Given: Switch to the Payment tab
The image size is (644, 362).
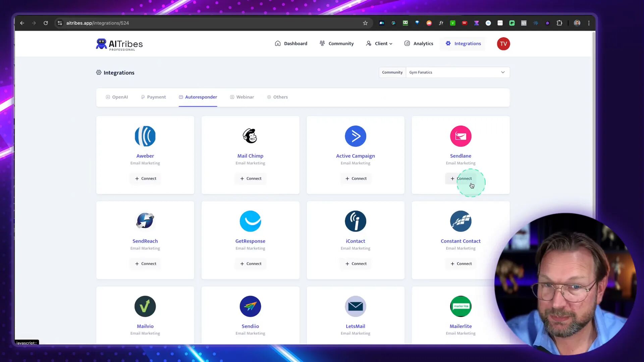Looking at the screenshot, I should pos(153,97).
